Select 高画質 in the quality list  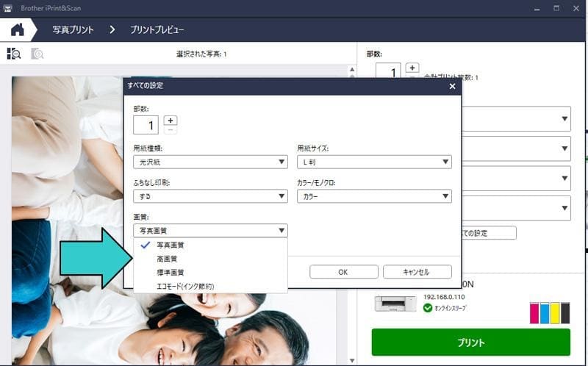click(x=210, y=259)
